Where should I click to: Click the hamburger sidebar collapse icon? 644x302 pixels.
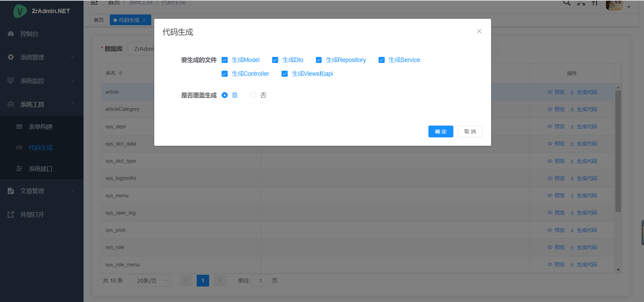[94, 3]
